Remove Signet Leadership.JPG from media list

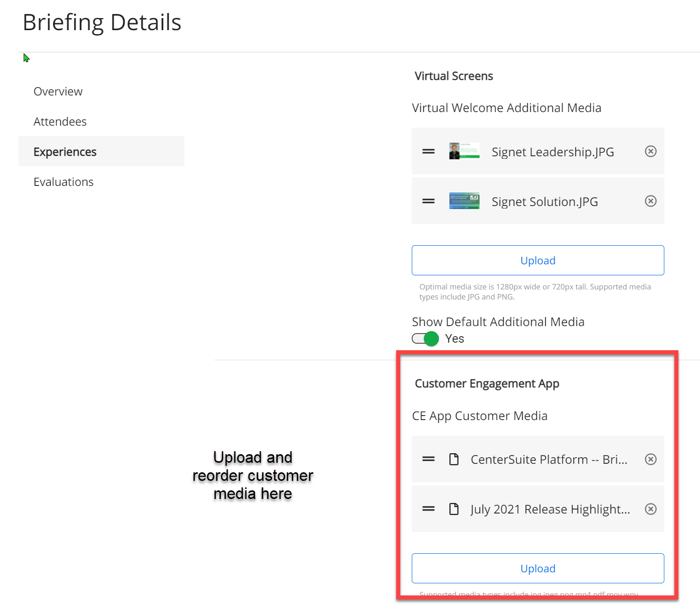pos(650,151)
